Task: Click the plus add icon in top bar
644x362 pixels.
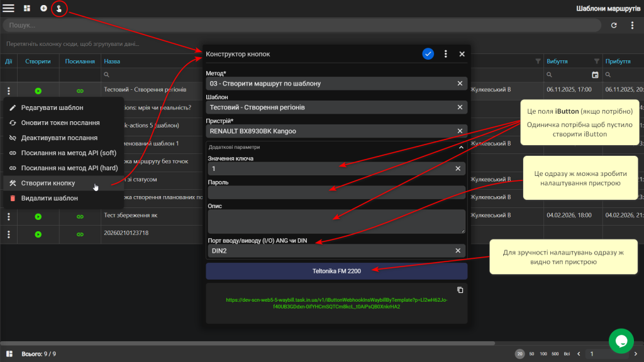Action: [x=43, y=8]
